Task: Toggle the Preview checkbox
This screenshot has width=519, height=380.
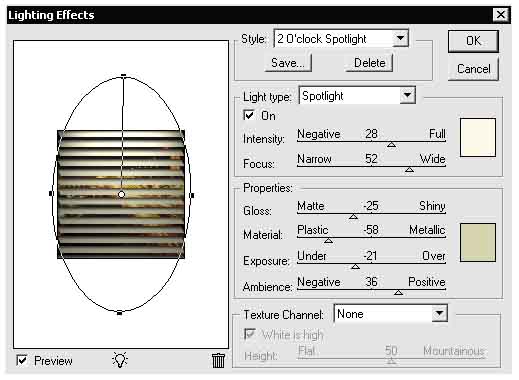Action: 22,360
